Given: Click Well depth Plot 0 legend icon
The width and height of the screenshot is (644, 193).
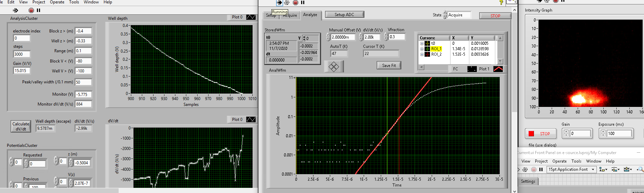Looking at the screenshot, I should click(251, 17).
